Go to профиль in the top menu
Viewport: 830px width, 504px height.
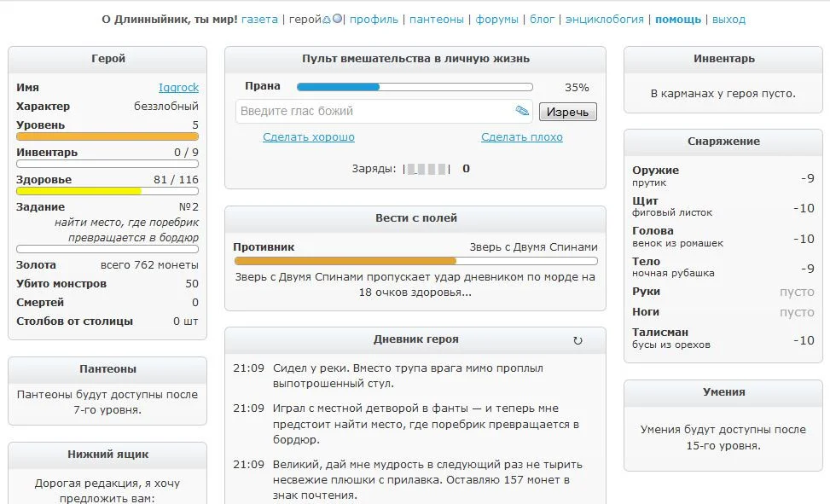point(374,19)
